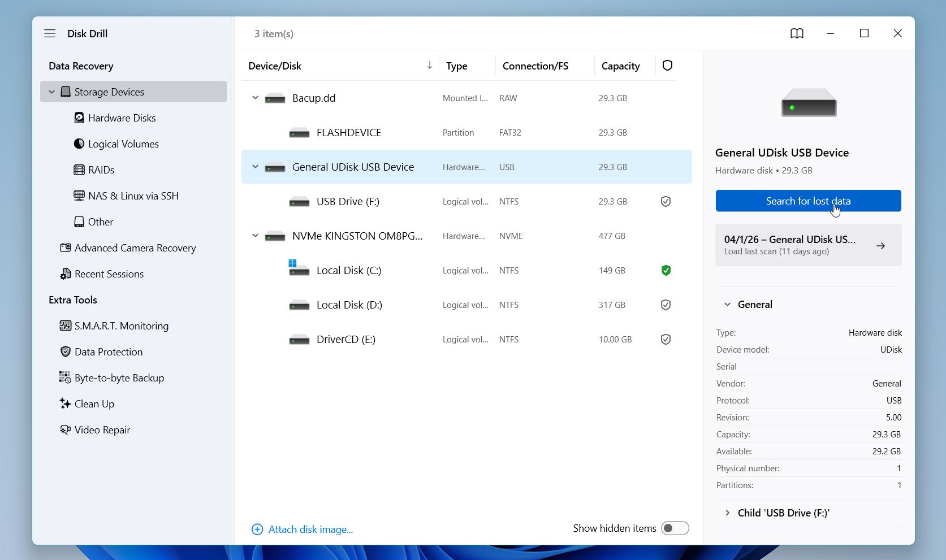The image size is (946, 560).
Task: Expand Child 'USB Drive (F:)' details
Action: (x=727, y=513)
